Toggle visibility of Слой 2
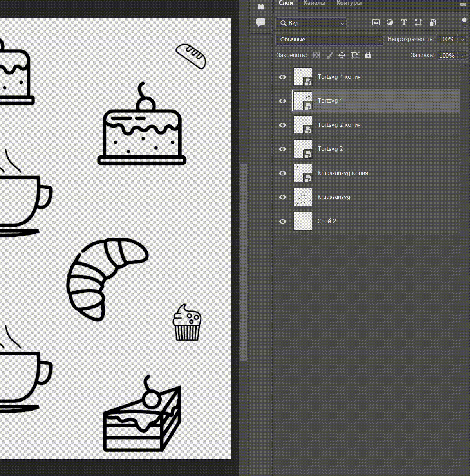The width and height of the screenshot is (470, 476). [282, 222]
